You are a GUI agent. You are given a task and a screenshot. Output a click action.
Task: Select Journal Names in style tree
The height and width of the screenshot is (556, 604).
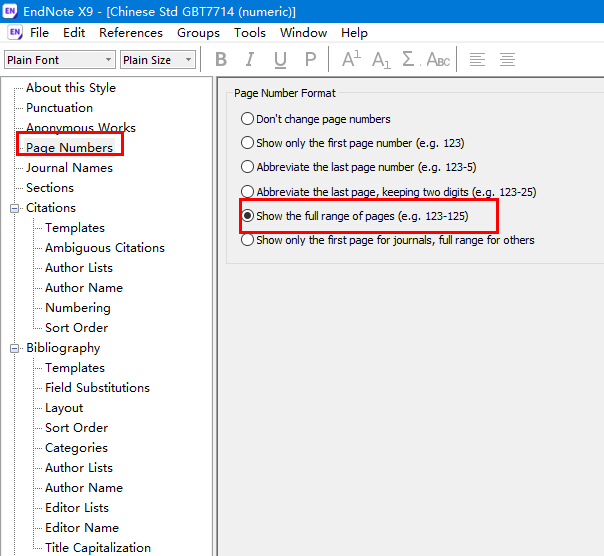click(x=69, y=168)
